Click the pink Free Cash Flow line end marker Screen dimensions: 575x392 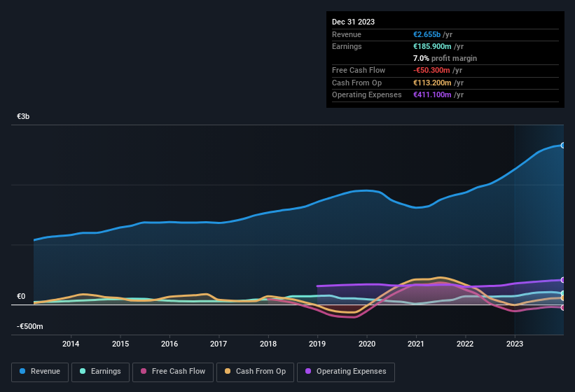(x=563, y=307)
